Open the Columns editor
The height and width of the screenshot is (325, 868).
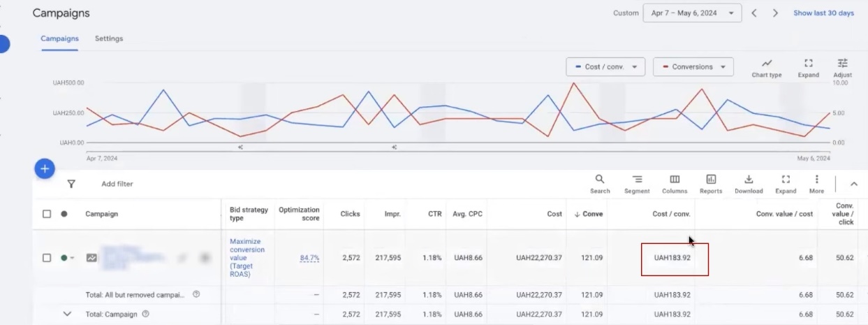tap(675, 184)
